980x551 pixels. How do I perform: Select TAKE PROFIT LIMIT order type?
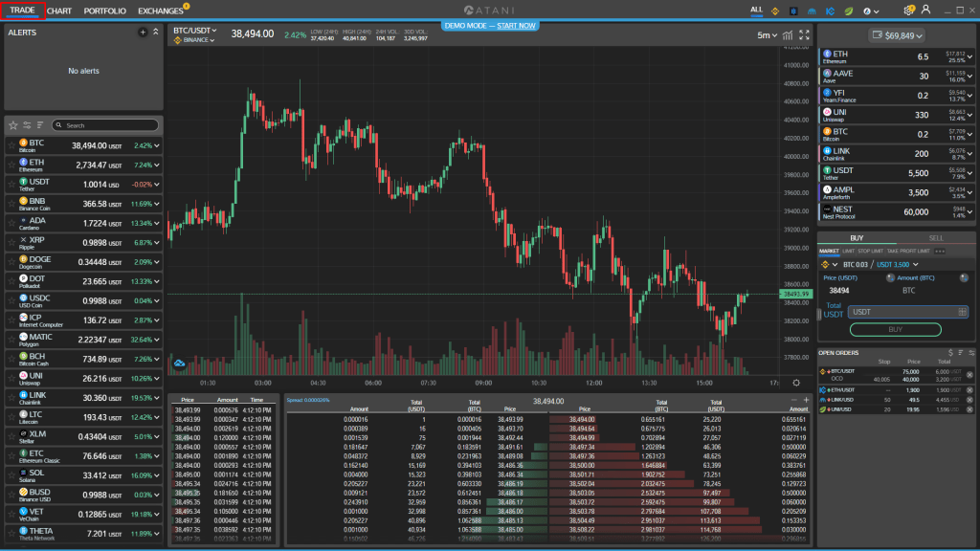(908, 252)
